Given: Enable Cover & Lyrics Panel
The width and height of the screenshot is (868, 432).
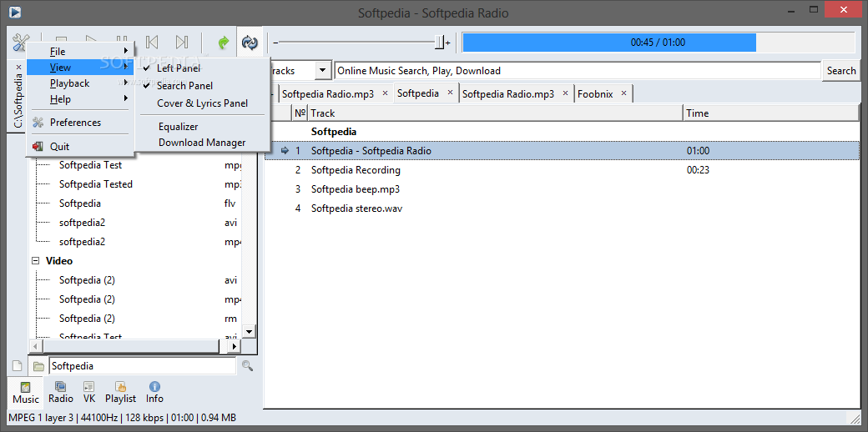Looking at the screenshot, I should [x=202, y=103].
